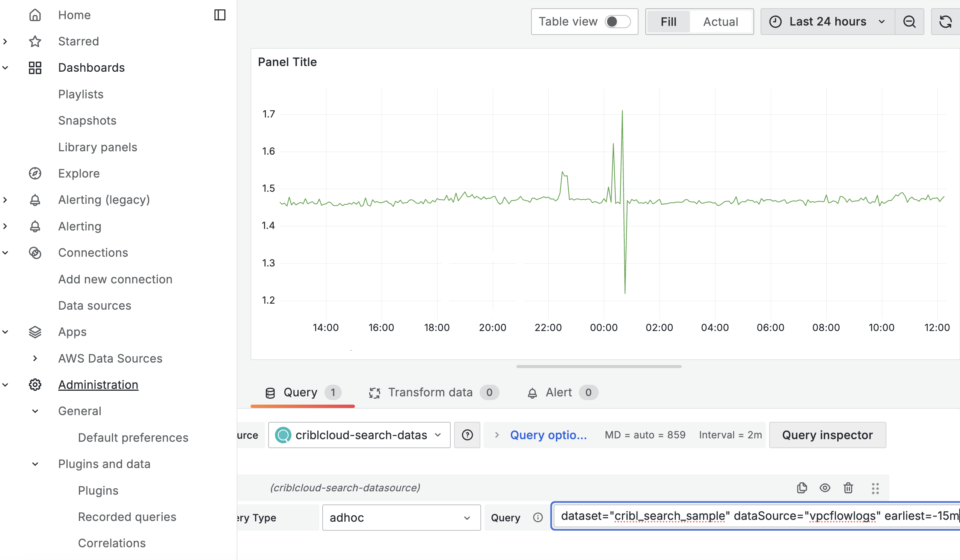960x560 pixels.
Task: Open the criblcloud-search data source dropdown
Action: [359, 435]
